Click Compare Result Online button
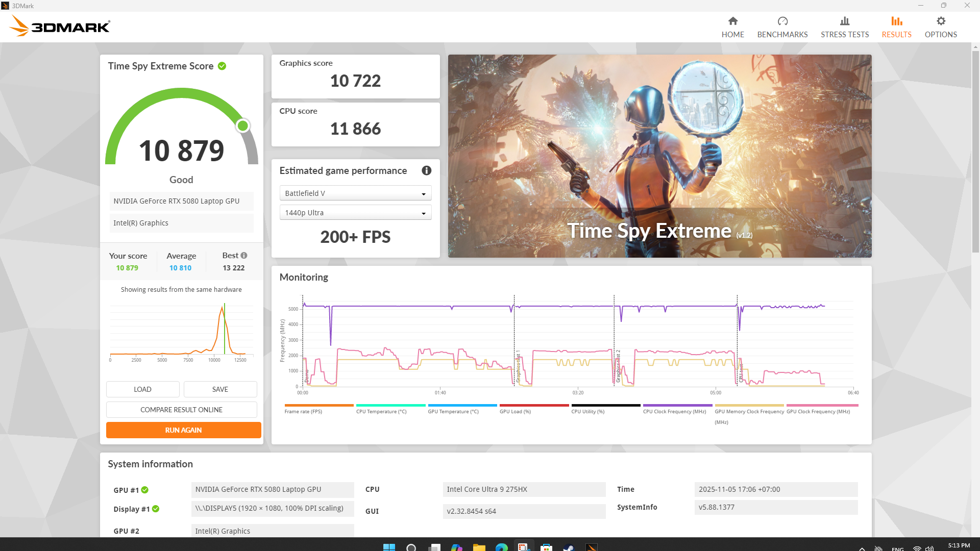Viewport: 980px width, 551px height. tap(181, 410)
